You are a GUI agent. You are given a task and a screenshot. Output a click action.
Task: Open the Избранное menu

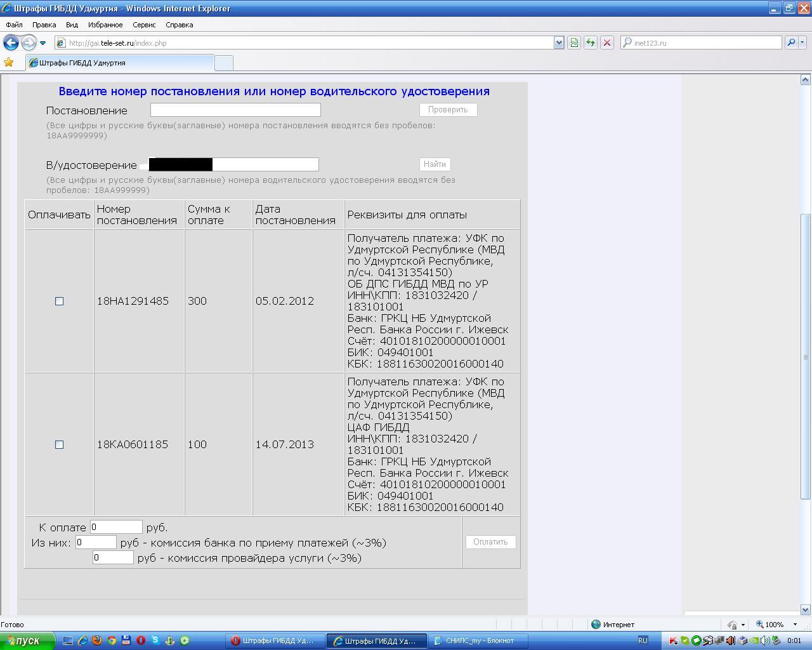tap(105, 25)
